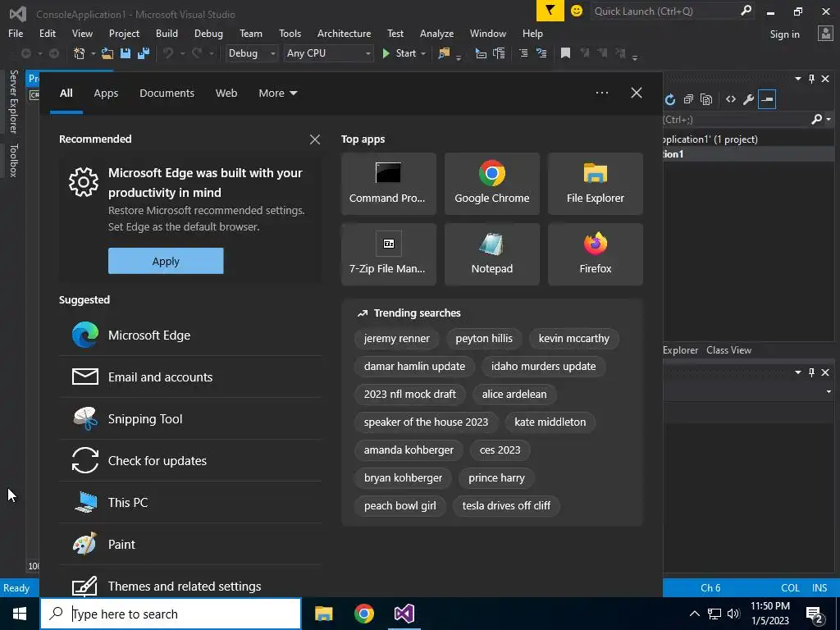Click the Open File folder icon in toolbar

(x=107, y=53)
